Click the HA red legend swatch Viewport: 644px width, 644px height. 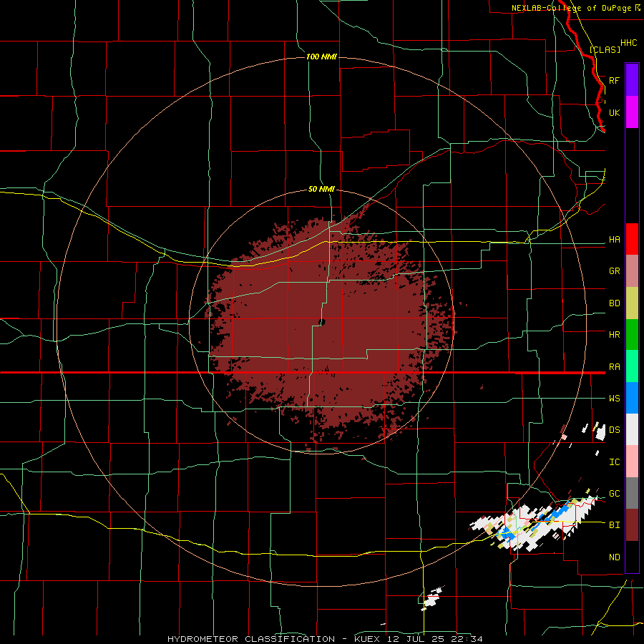tap(632, 239)
